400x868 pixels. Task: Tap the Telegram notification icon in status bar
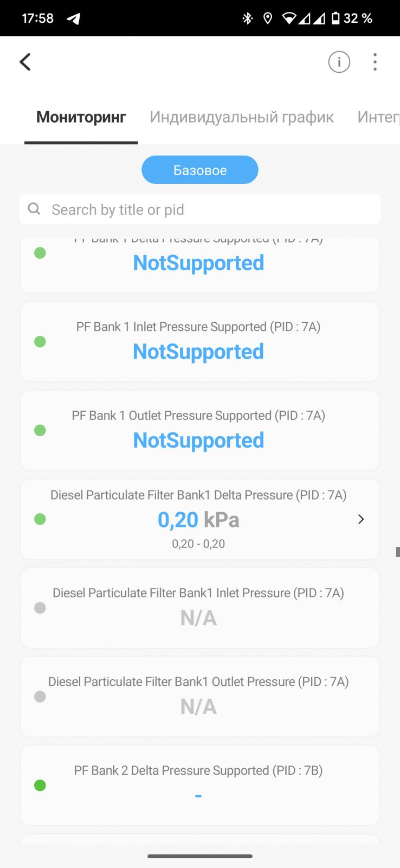click(73, 18)
